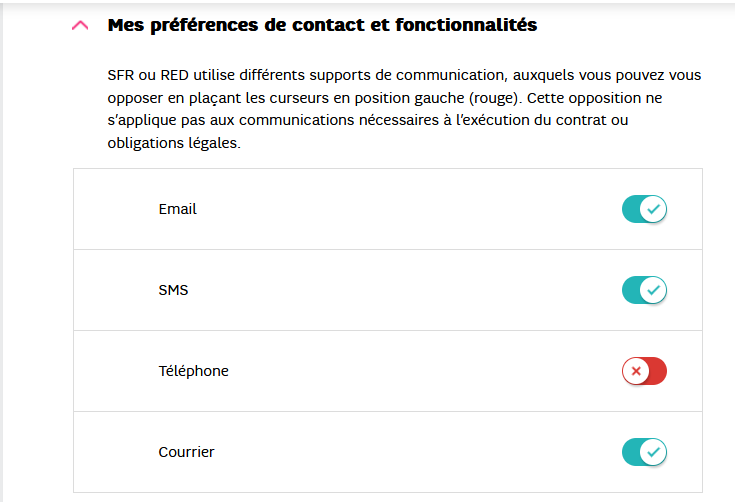735x502 pixels.
Task: Click the SMS label text
Action: [173, 290]
